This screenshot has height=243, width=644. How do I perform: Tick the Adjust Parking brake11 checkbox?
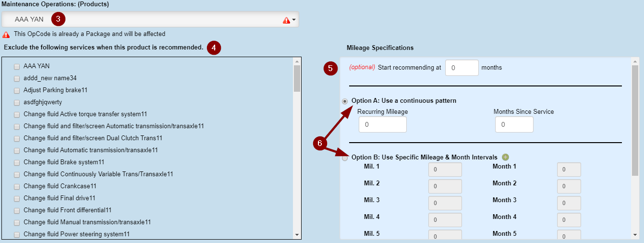(x=17, y=90)
